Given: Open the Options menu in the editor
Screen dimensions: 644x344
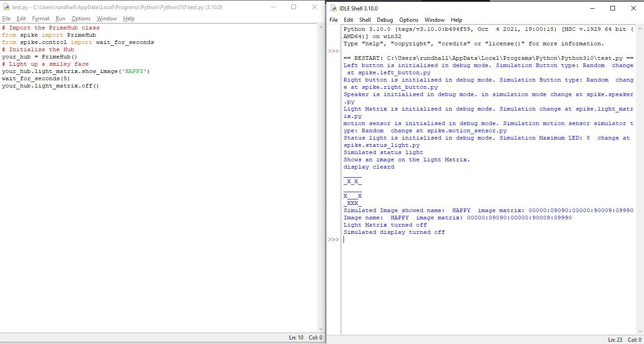Looking at the screenshot, I should [x=81, y=19].
